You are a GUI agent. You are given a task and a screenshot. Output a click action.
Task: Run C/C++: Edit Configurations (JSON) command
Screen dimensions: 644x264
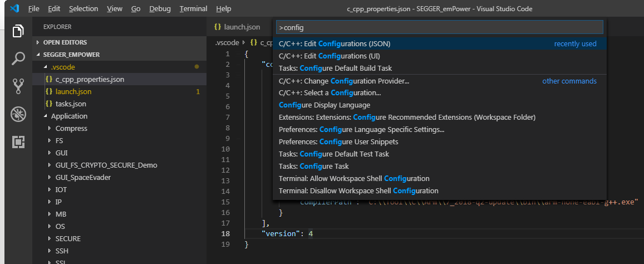[x=440, y=43]
